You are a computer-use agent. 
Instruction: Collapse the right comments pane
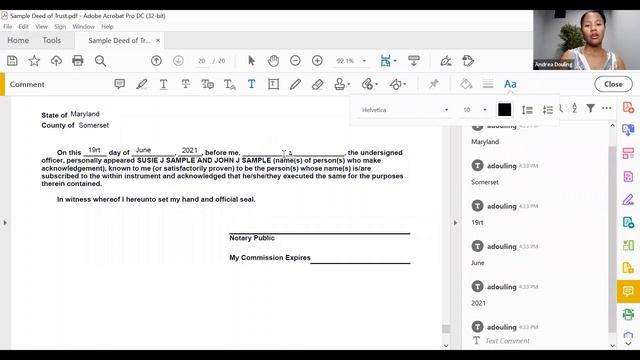click(456, 223)
